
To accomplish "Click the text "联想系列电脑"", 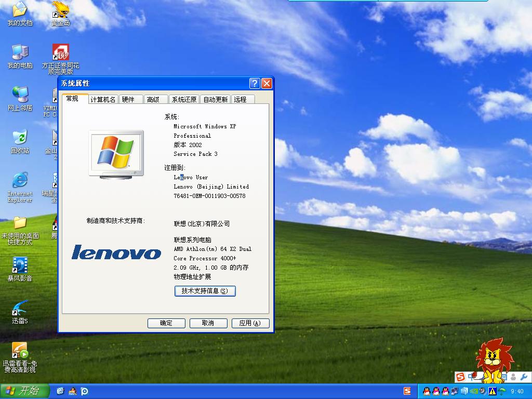I will click(x=192, y=240).
